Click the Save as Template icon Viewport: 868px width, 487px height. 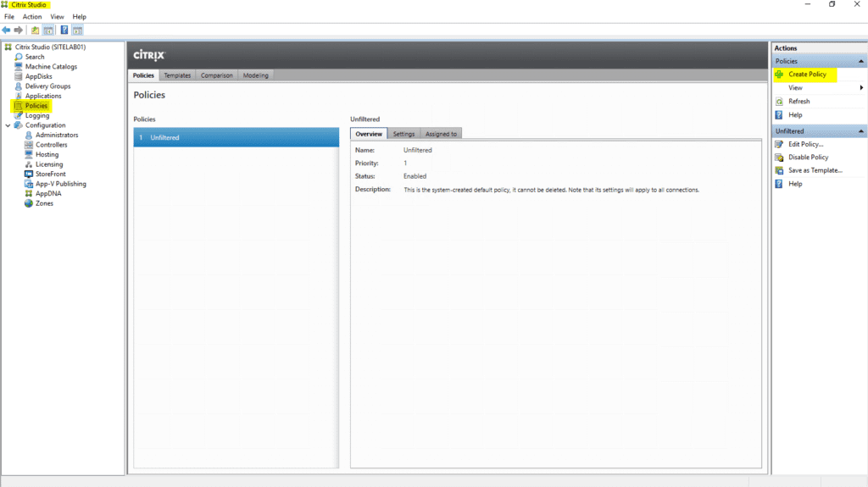(x=779, y=170)
